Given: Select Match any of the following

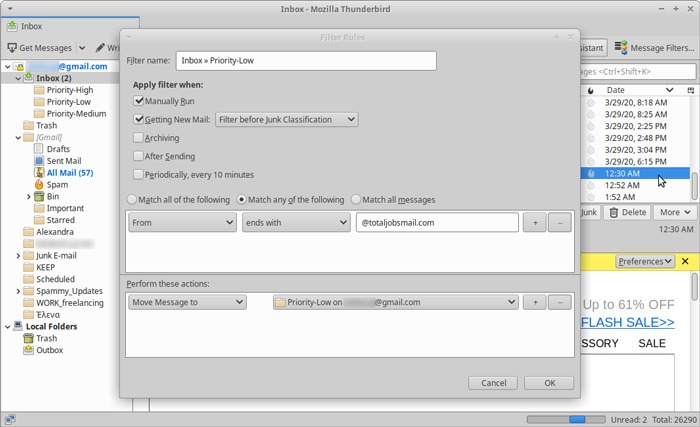Looking at the screenshot, I should [x=242, y=200].
